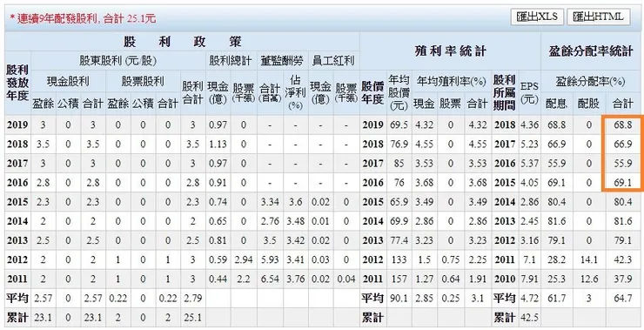Click average share price 69.5 for 2019

[399, 125]
